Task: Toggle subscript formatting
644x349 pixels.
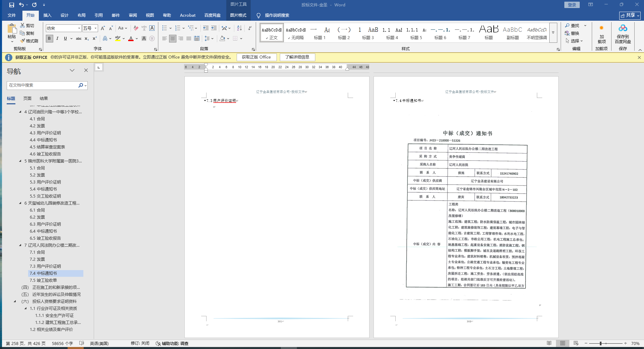Action: pyautogui.click(x=87, y=38)
